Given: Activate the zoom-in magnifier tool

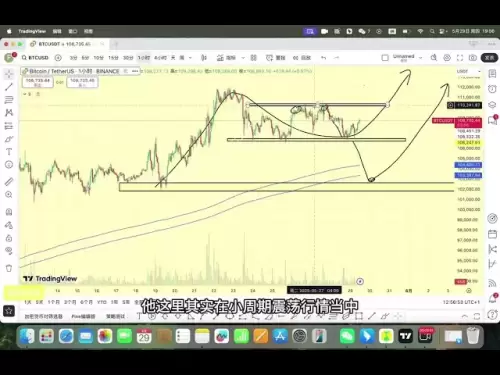Looking at the screenshot, I should click(9, 195).
